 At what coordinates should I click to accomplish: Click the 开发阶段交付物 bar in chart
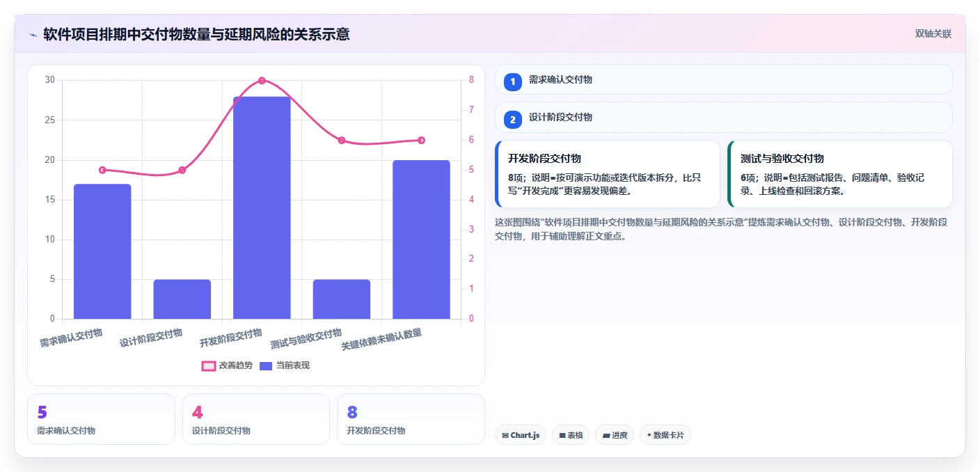pyautogui.click(x=262, y=207)
